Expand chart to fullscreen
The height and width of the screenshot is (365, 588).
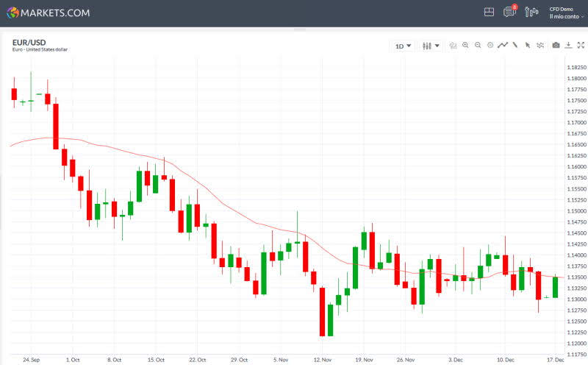(581, 46)
